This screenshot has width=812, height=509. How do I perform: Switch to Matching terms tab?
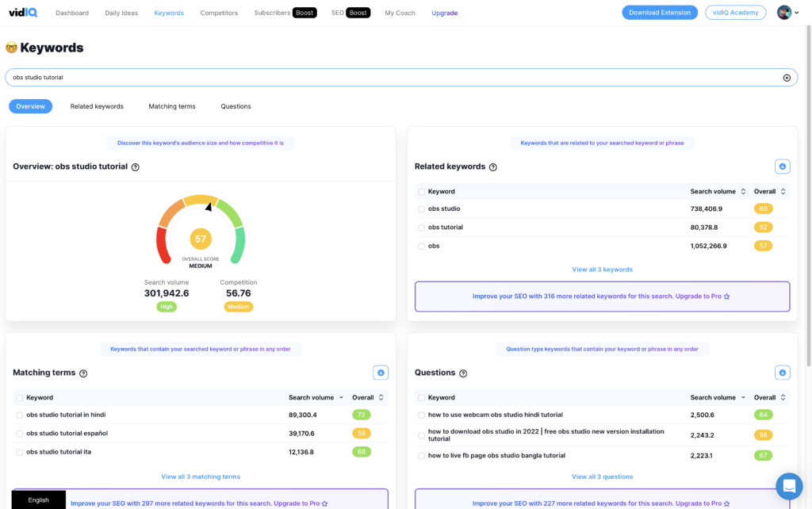click(x=172, y=106)
